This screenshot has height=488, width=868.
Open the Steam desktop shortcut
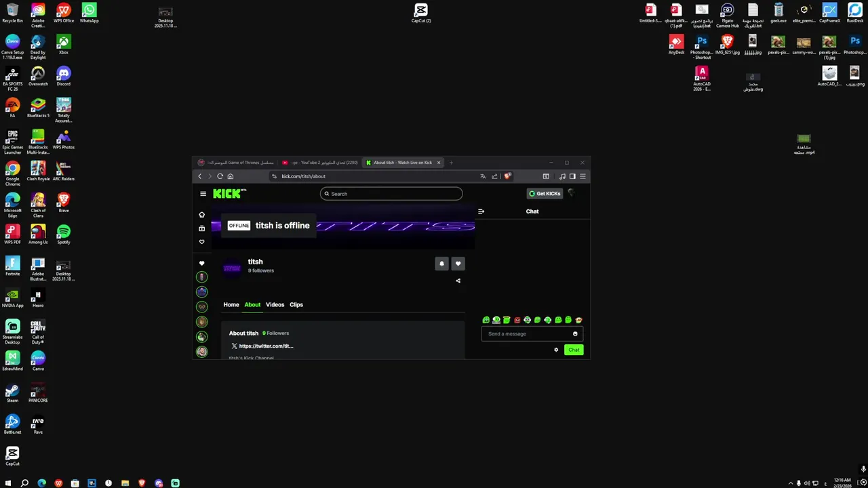tap(12, 393)
